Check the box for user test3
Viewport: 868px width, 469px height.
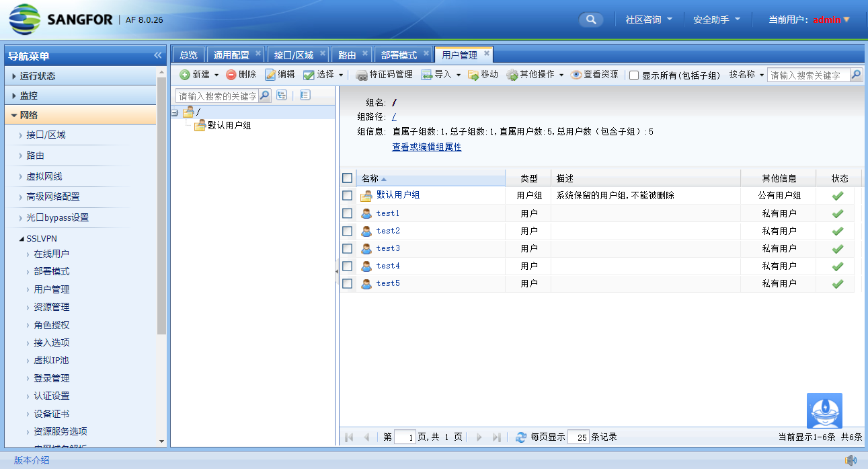click(347, 248)
